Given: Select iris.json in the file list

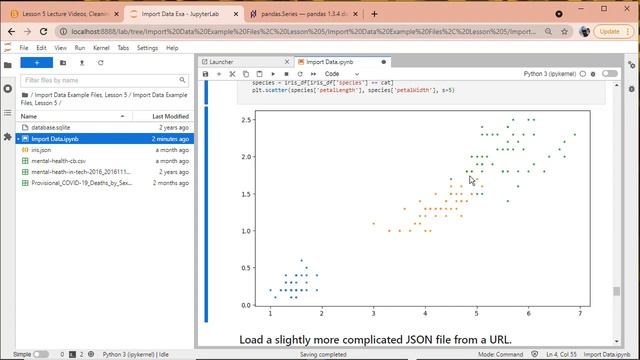Looking at the screenshot, I should click(105, 150).
